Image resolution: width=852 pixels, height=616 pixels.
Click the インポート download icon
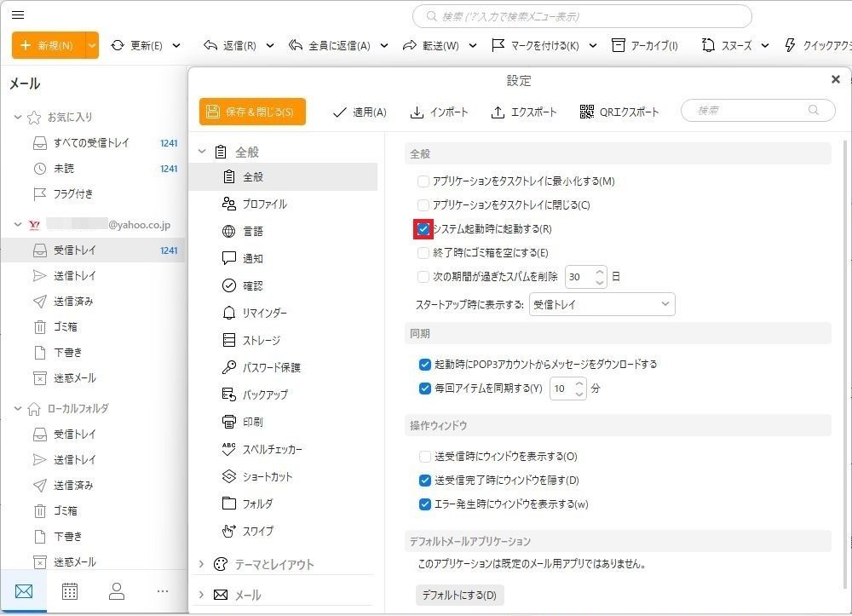(x=417, y=112)
